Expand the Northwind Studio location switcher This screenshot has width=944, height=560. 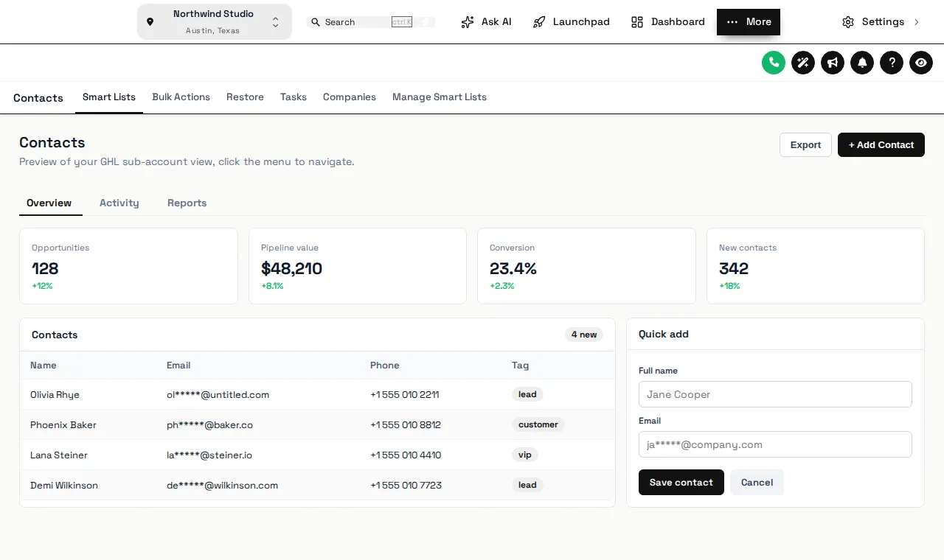[215, 22]
